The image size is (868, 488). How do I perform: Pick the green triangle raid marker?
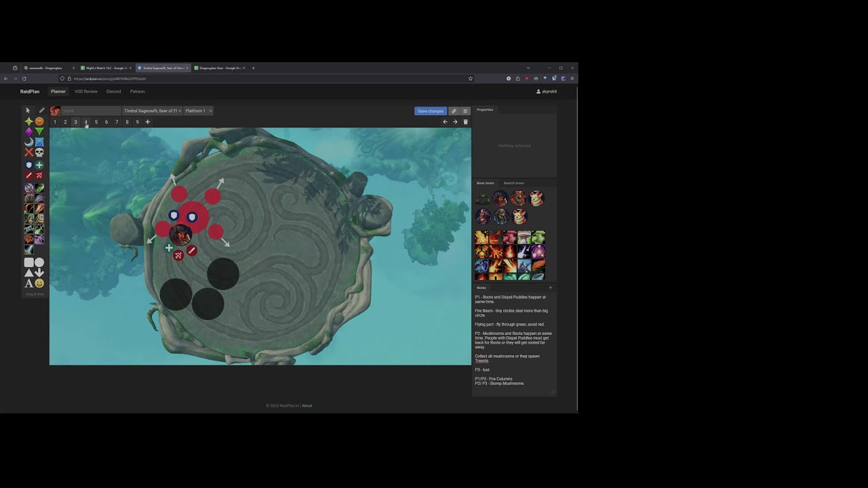39,131
